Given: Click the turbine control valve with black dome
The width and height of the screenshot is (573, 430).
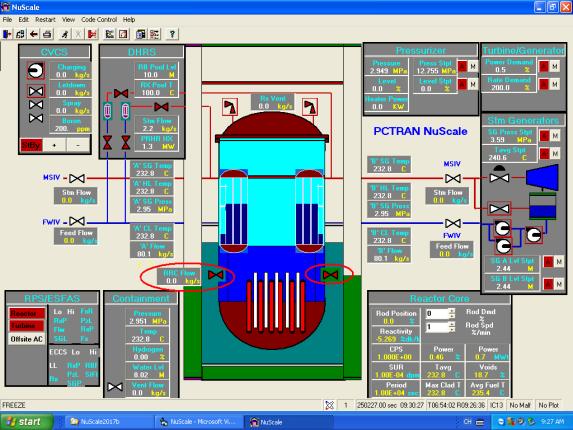Looking at the screenshot, I should pos(499,175).
